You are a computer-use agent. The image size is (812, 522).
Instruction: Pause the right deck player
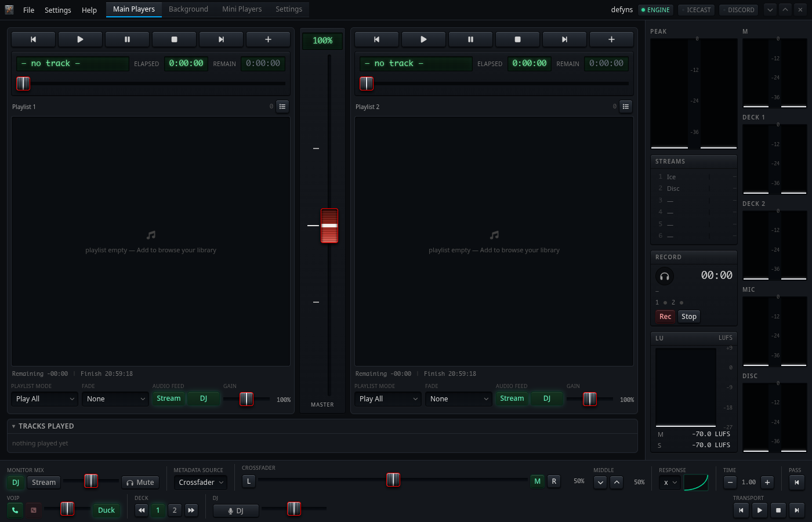tap(470, 39)
